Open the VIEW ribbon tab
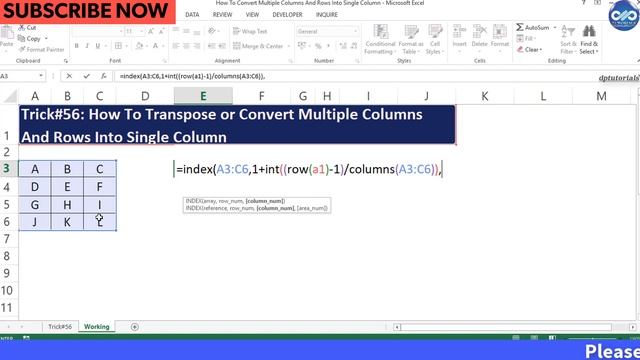Image resolution: width=640 pixels, height=360 pixels. click(x=252, y=15)
